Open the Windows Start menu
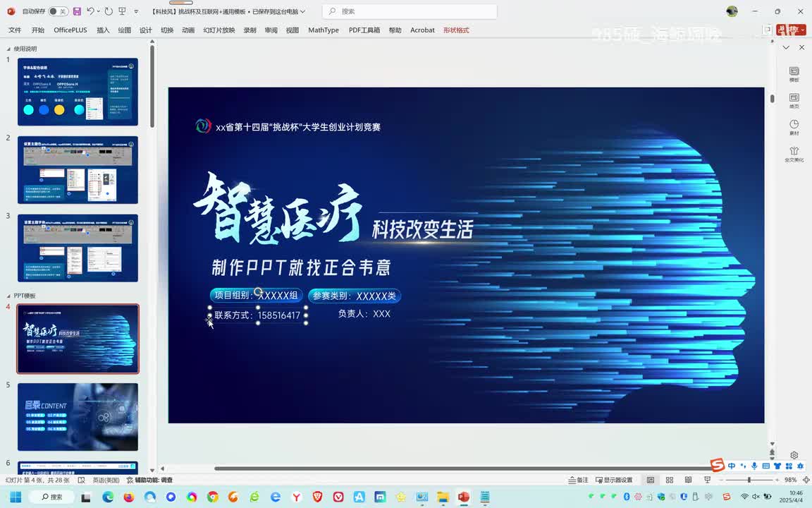 click(16, 497)
